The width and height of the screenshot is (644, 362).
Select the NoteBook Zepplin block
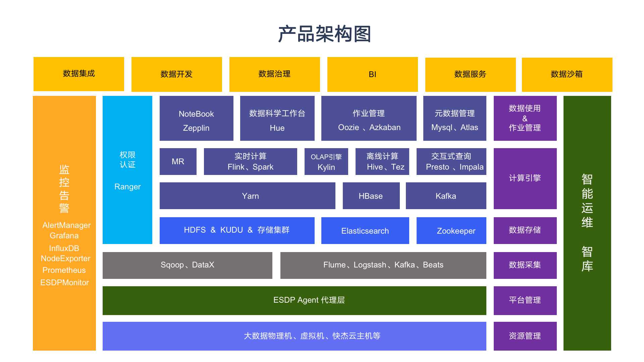(196, 118)
